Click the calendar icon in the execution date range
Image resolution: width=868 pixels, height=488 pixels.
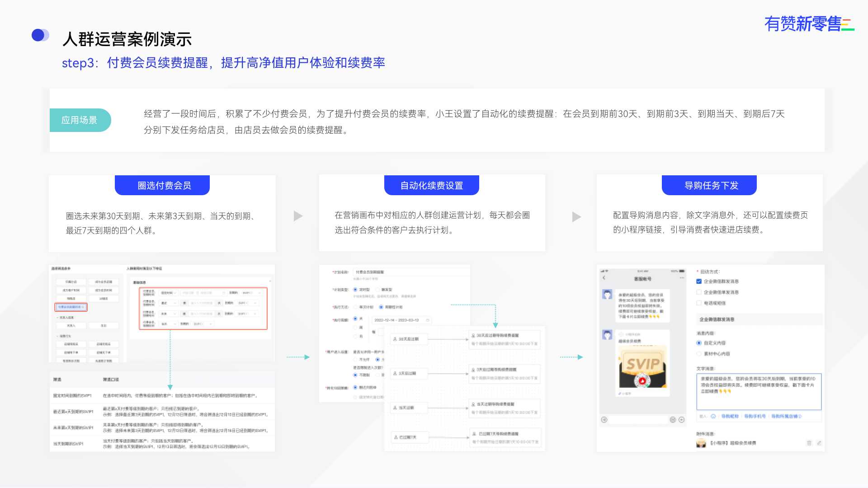coord(427,320)
